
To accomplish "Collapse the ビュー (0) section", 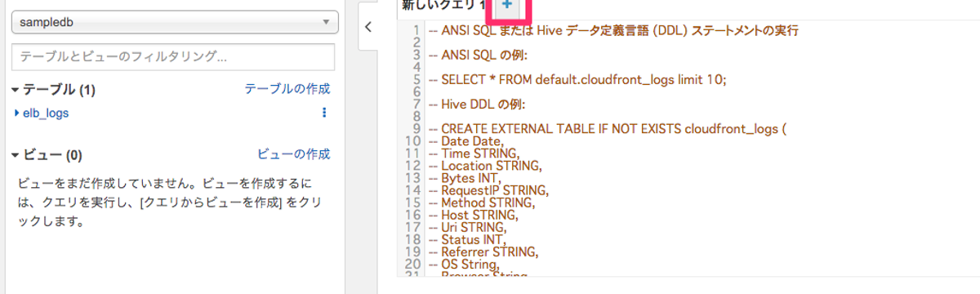I will pyautogui.click(x=16, y=154).
